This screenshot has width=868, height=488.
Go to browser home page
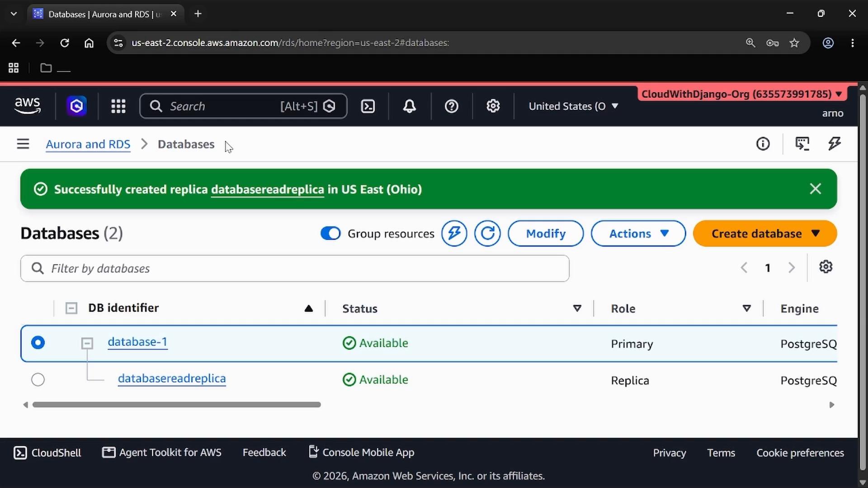(89, 43)
